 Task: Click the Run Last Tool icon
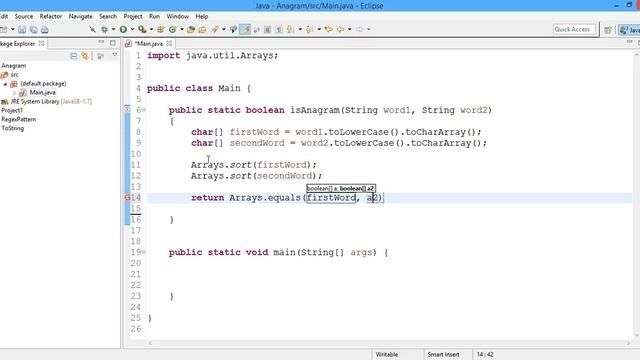142,29
